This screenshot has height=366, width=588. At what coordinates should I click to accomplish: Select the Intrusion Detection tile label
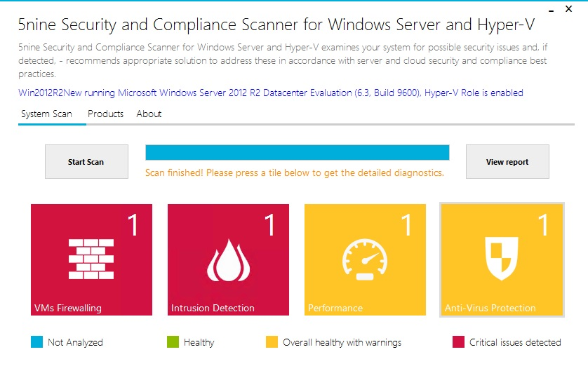(x=213, y=308)
